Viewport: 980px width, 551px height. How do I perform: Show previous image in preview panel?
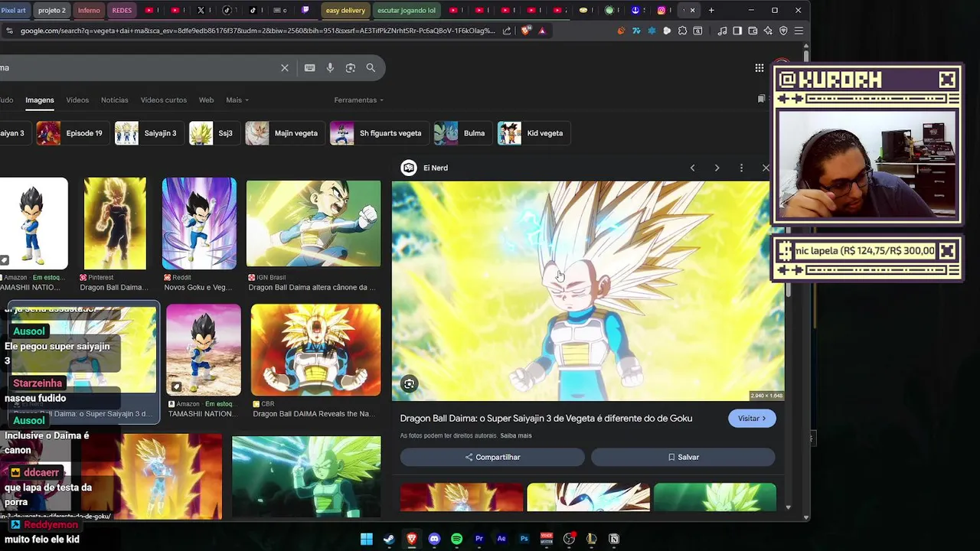[x=692, y=168]
